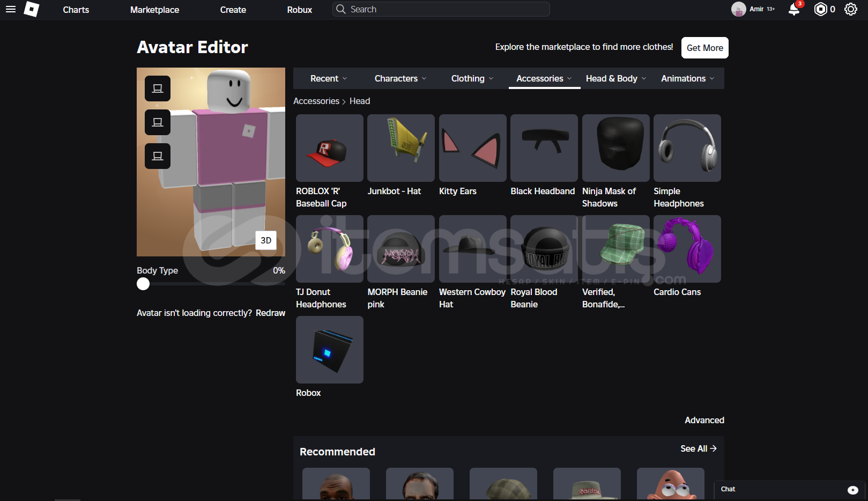Select the Junkbot - Hat thumbnail
This screenshot has width=868, height=501.
[401, 148]
